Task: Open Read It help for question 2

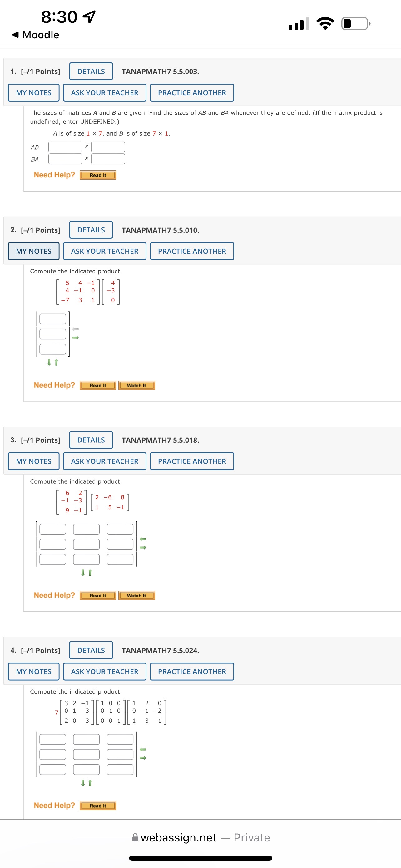Action: (x=98, y=386)
